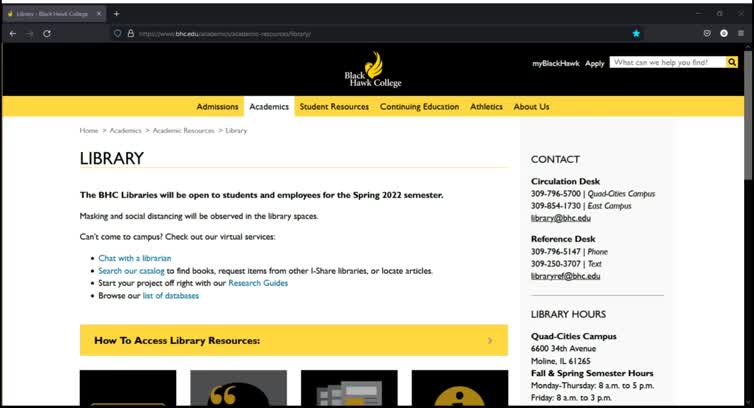The width and height of the screenshot is (754, 408).
Task: Go to Academics breadcrumb link
Action: (126, 130)
